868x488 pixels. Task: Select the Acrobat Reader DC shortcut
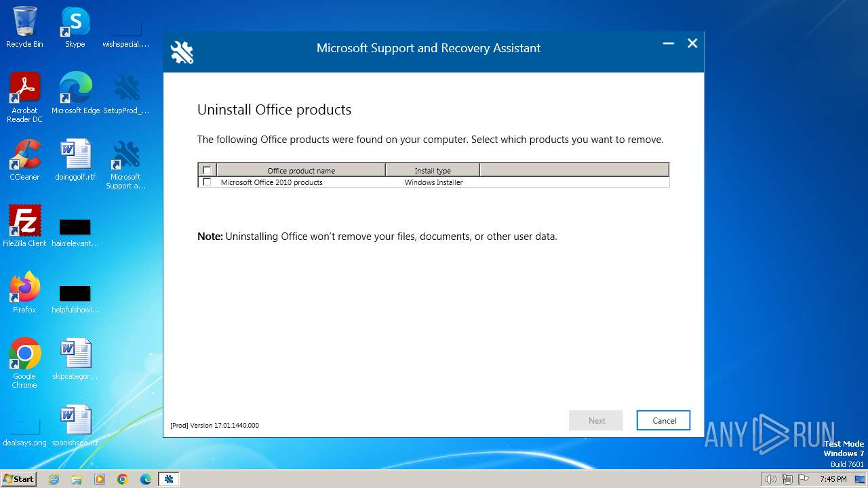tap(24, 98)
